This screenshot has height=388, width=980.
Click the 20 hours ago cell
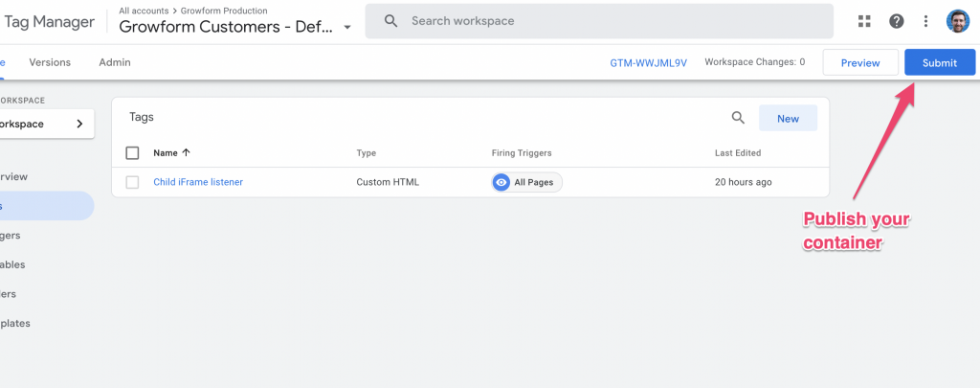point(743,182)
